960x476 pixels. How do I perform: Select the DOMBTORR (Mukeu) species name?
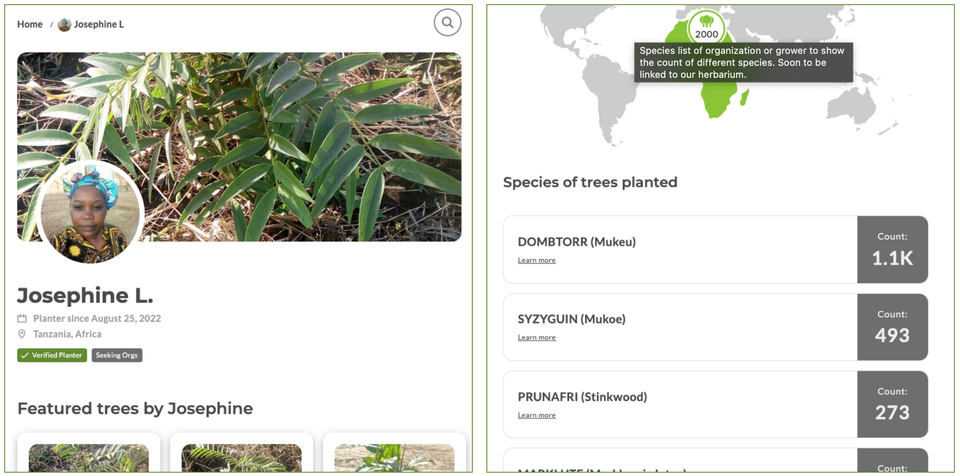tap(577, 242)
